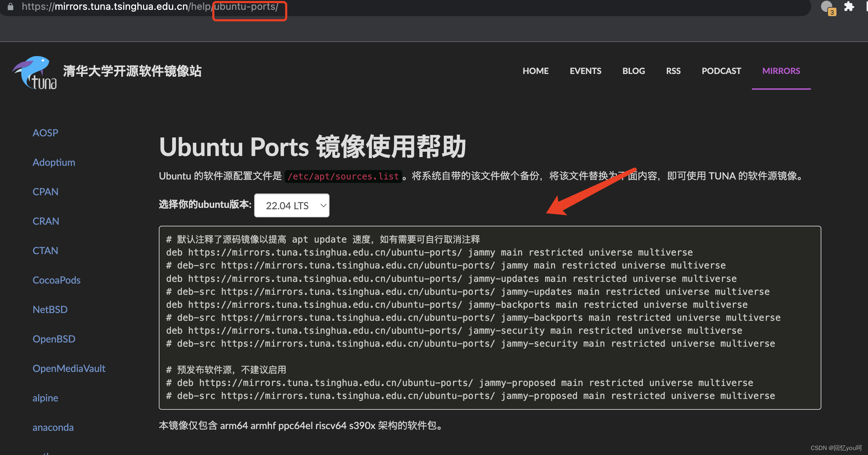Open the Ubuntu version dropdown showing 22.04 LTS

tap(292, 205)
